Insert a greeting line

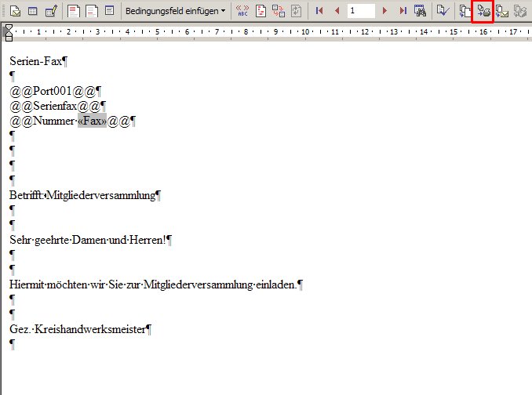point(92,11)
